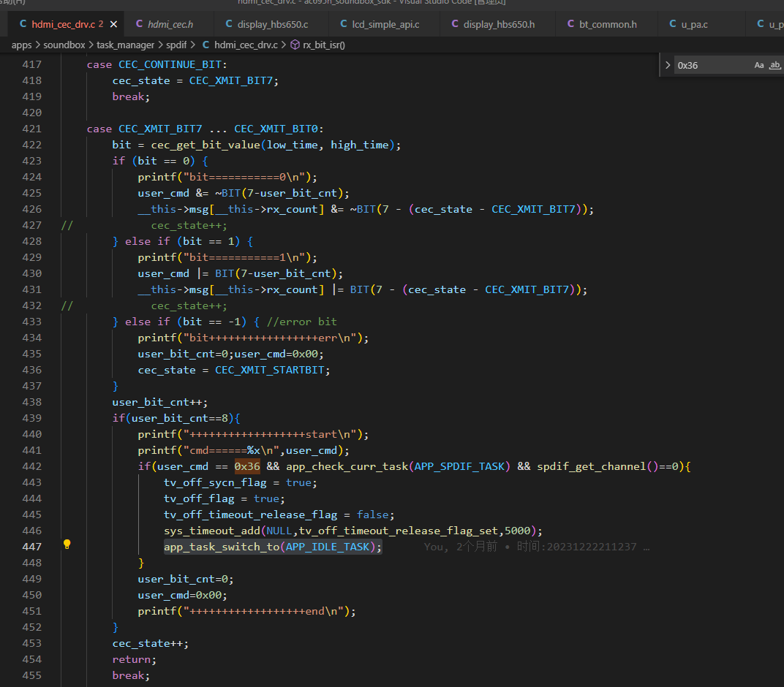Click the CEC_CONTINUE_BIT case label
This screenshot has width=784, height=687.
pos(170,64)
